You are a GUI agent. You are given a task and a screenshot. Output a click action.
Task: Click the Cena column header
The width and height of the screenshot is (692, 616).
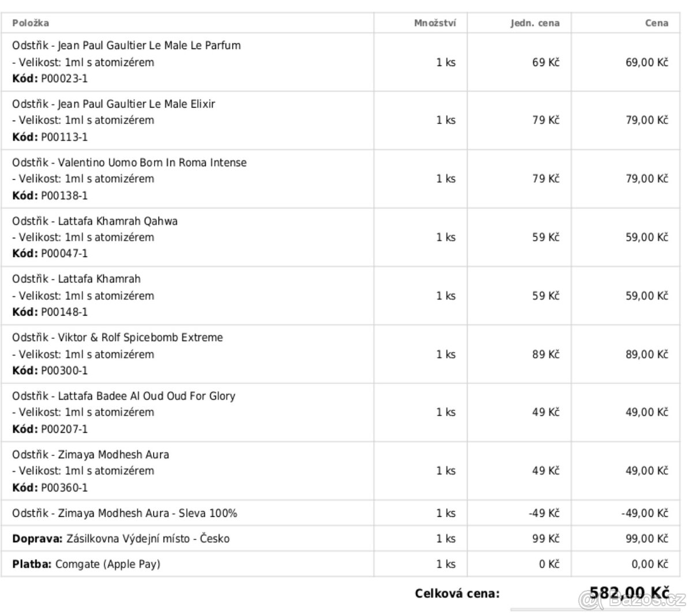click(656, 23)
